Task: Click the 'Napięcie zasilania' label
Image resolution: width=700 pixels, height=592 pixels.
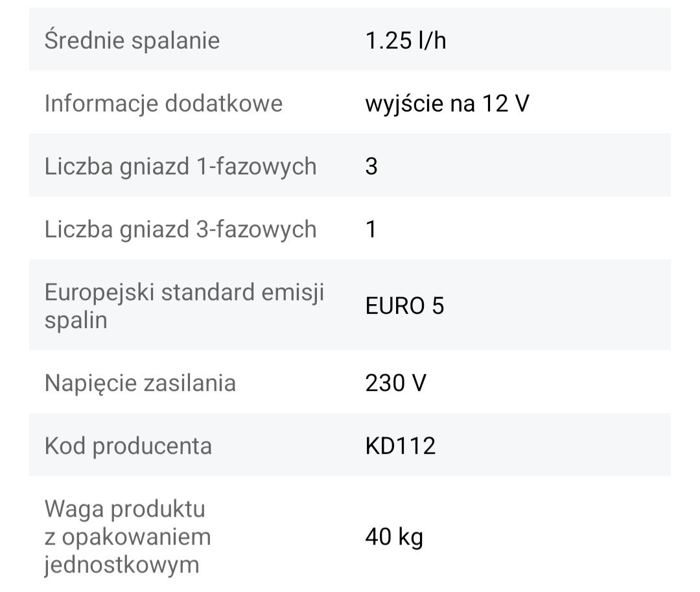Action: (x=140, y=383)
